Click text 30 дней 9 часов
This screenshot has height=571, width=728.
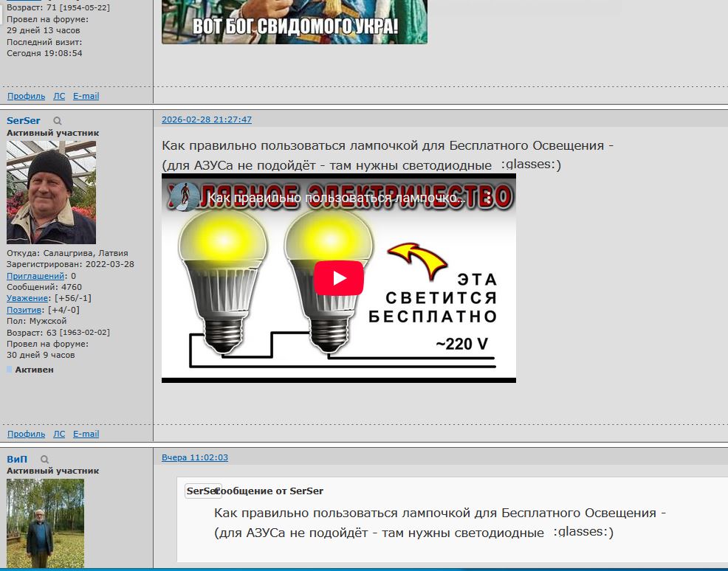point(41,355)
